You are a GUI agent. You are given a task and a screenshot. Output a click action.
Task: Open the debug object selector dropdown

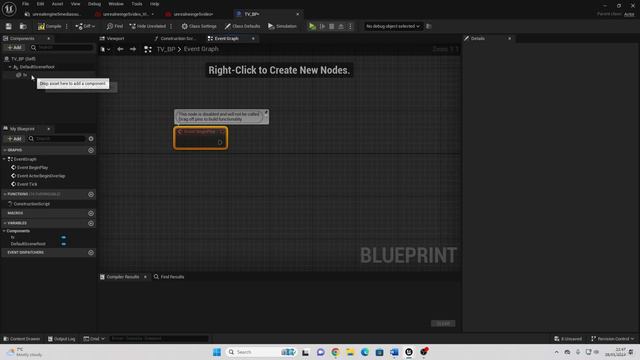(x=392, y=26)
